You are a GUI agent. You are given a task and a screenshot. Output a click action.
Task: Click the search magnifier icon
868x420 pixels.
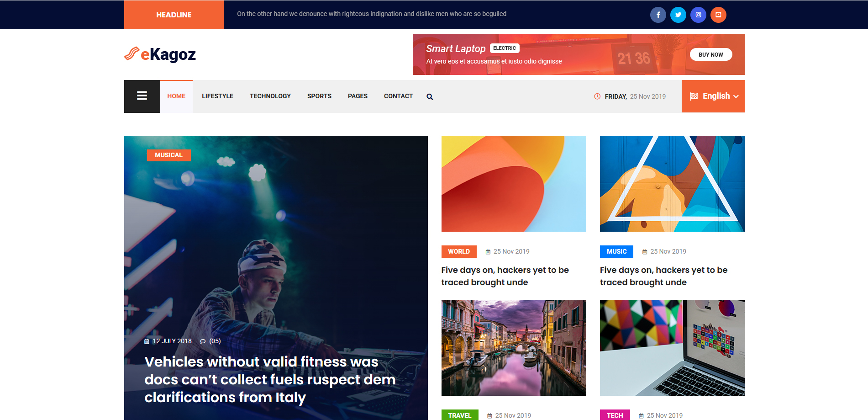coord(430,96)
